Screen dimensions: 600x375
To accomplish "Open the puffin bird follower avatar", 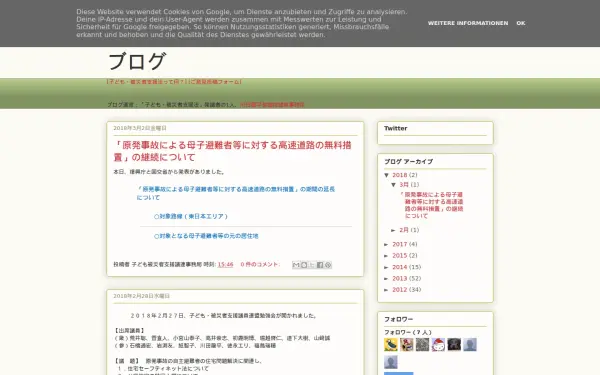I will click(391, 344).
